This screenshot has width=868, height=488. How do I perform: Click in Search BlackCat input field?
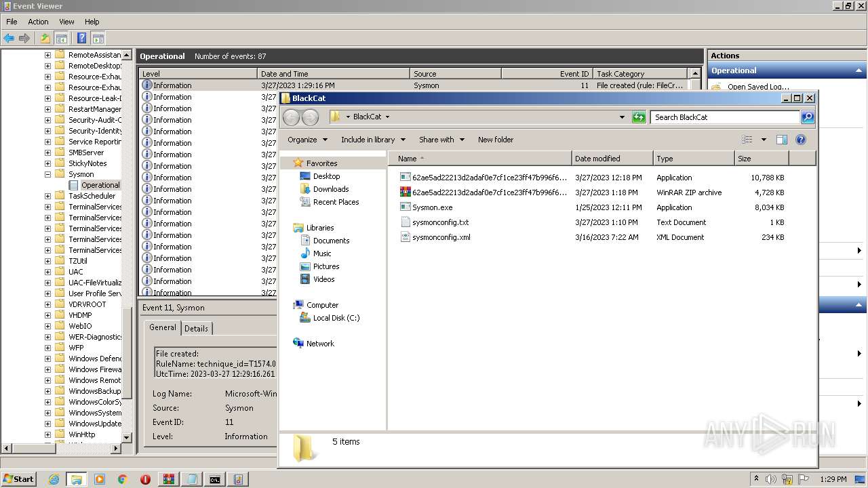point(724,117)
